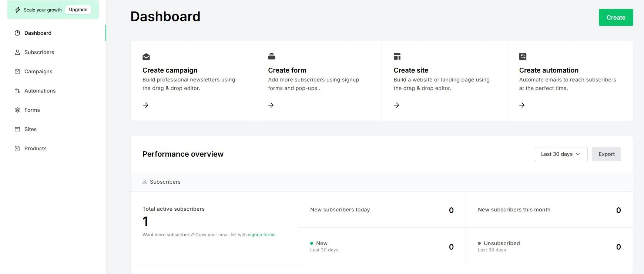Click the arrow under Create campaign card

coord(145,105)
